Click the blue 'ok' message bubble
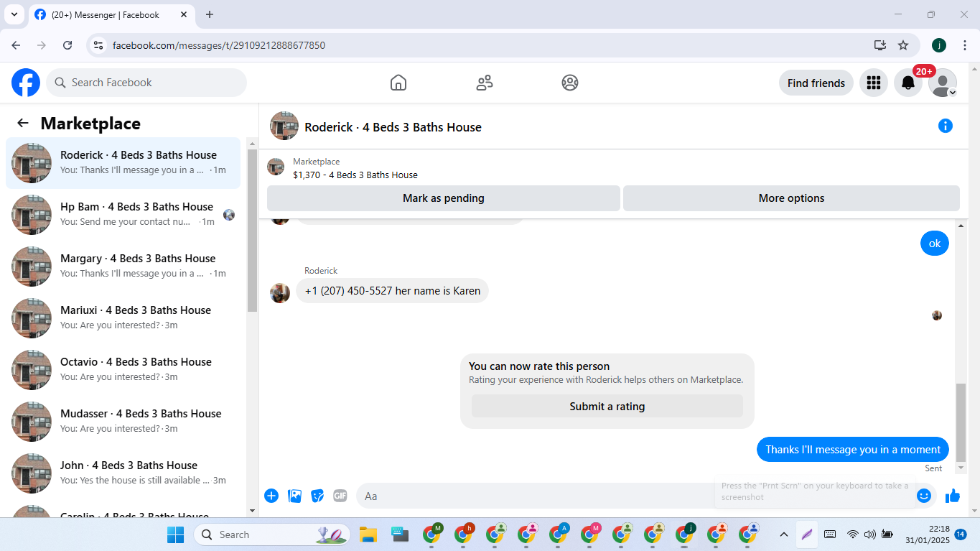The image size is (980, 551). pos(935,244)
